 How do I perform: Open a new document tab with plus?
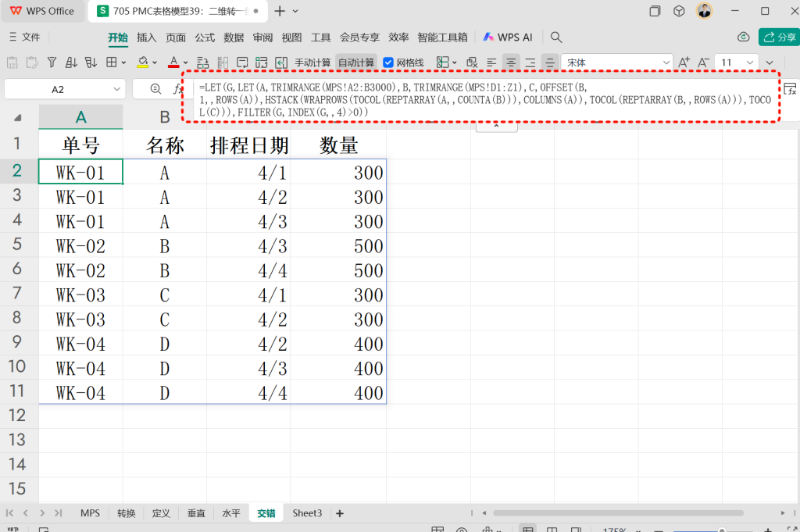tap(280, 11)
